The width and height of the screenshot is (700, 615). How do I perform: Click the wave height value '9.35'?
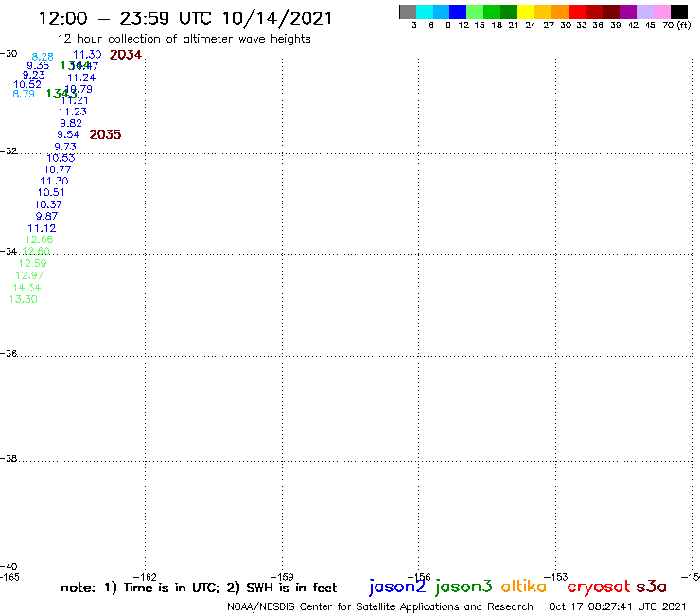coord(38,65)
